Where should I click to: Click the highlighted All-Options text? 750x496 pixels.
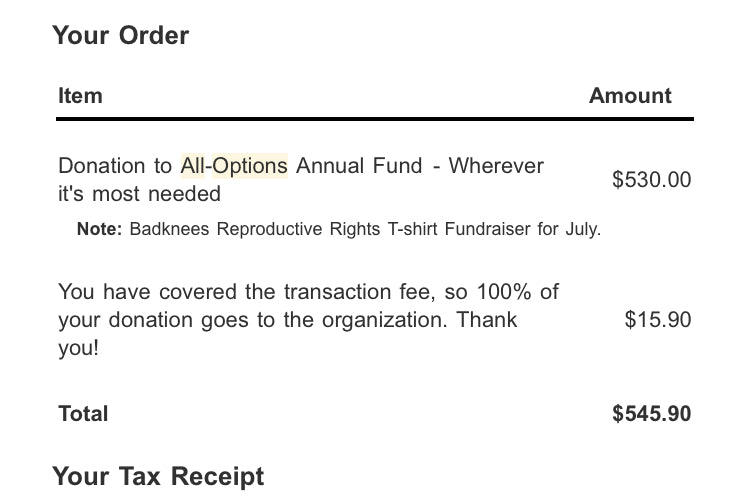[x=234, y=166]
